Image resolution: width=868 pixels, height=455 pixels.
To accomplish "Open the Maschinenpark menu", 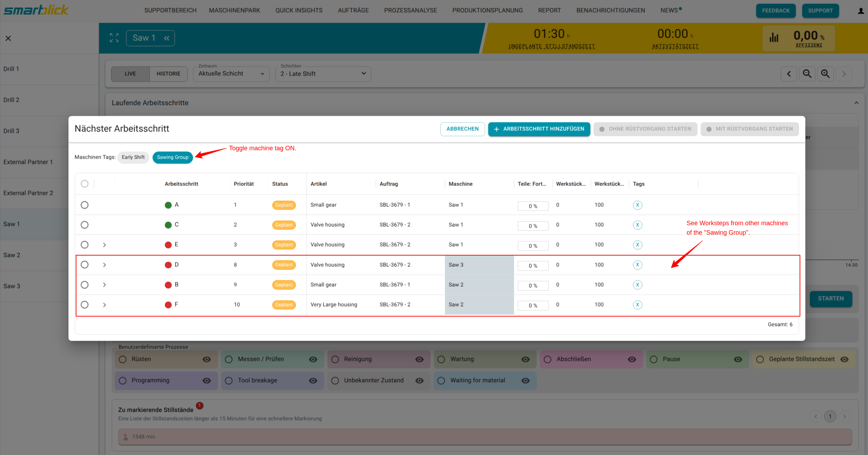I will click(x=234, y=10).
